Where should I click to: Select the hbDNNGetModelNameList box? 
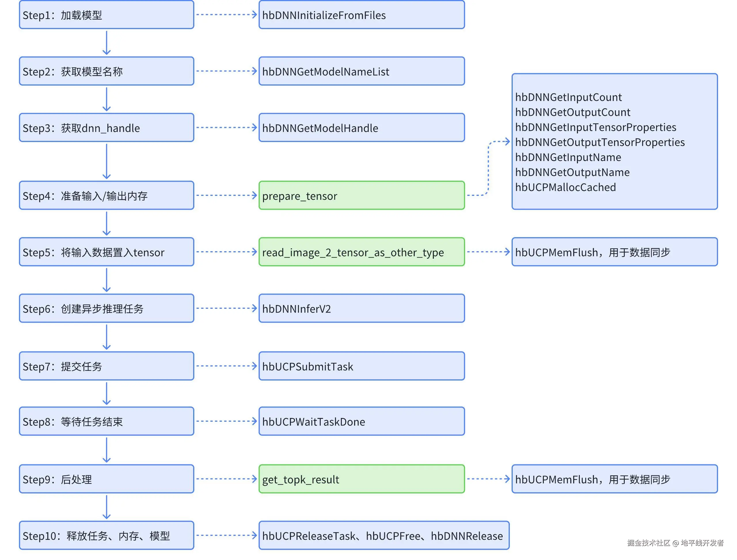pos(362,71)
